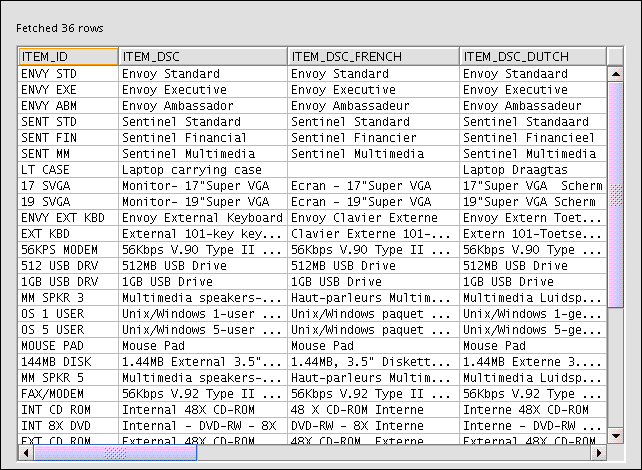This screenshot has height=470, width=642.
Task: Select the 'Envoy Ambassadeur' French description cell
Action: tap(373, 106)
